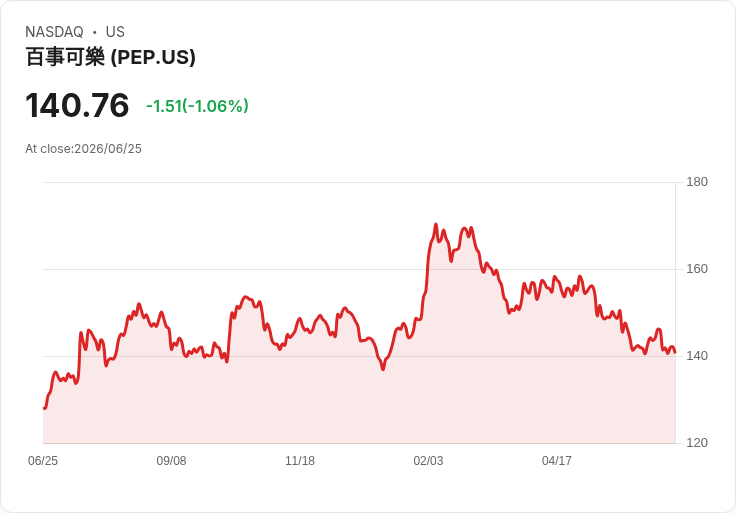The height and width of the screenshot is (513, 736).
Task: Click the 120 price axis label
Action: 697,443
